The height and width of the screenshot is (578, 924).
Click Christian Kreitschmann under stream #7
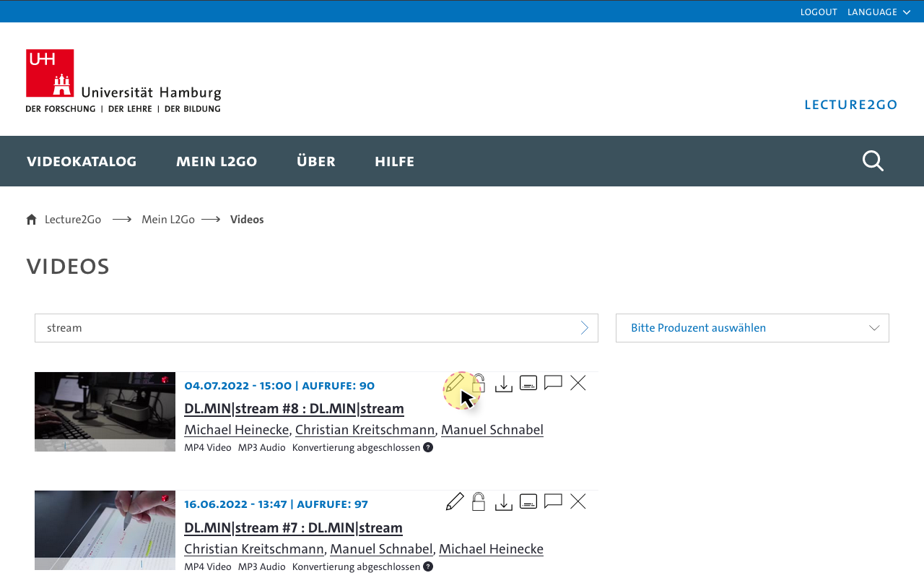pyautogui.click(x=254, y=549)
